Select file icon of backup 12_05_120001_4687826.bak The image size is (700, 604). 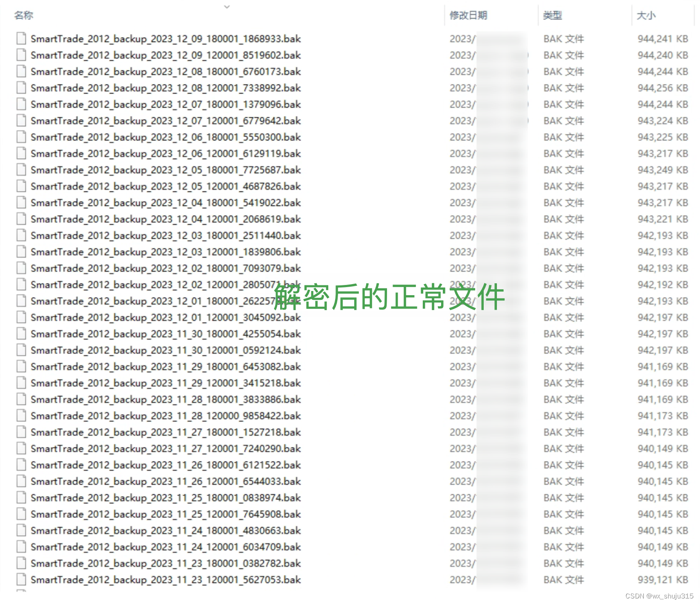[21, 186]
